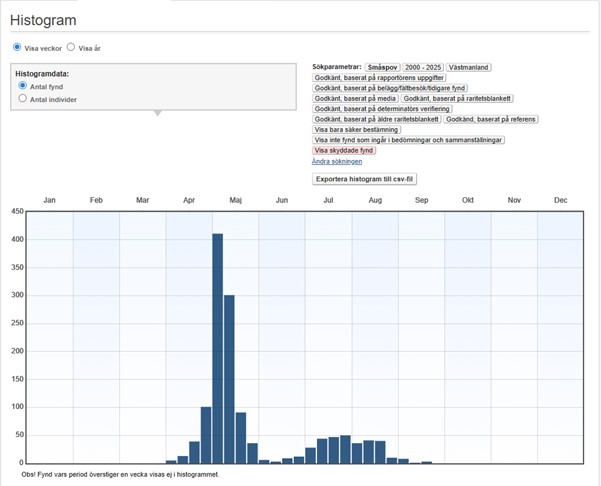Screen dimensions: 601x486
Task: Click "Godkänt, baserat på rapportörens uppgifter" tag
Action: coord(379,77)
